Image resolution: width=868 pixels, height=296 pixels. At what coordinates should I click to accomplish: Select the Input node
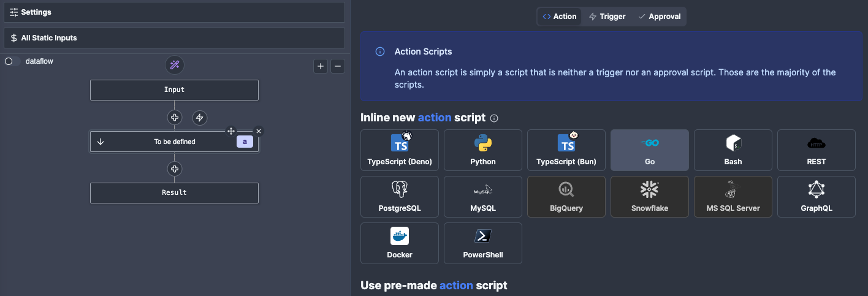174,89
